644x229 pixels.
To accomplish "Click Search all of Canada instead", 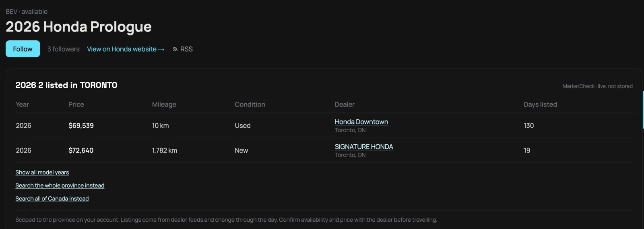I will click(x=52, y=199).
